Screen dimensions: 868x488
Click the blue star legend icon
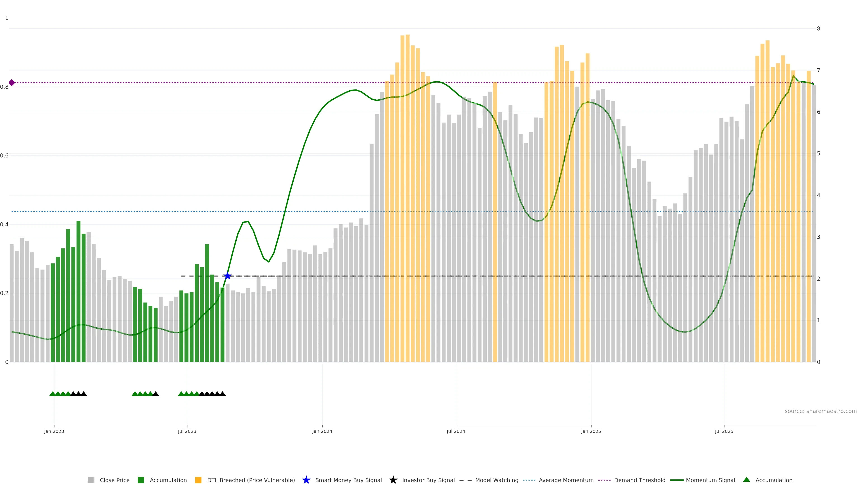306,480
